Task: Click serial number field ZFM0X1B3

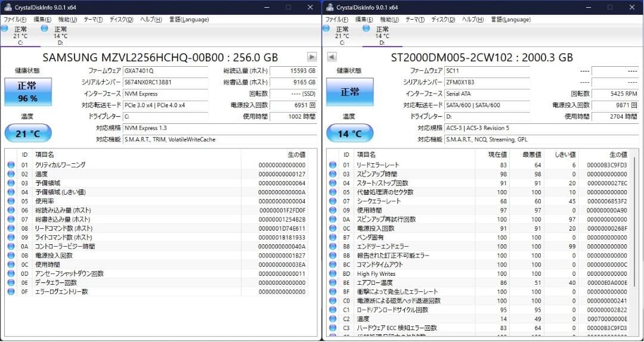Action: (x=487, y=82)
